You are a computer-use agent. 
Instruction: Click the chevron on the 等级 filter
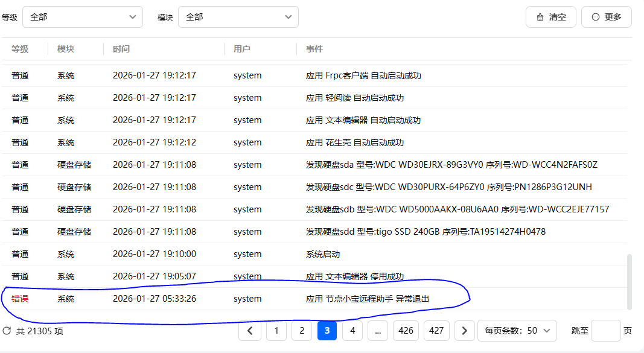point(133,16)
